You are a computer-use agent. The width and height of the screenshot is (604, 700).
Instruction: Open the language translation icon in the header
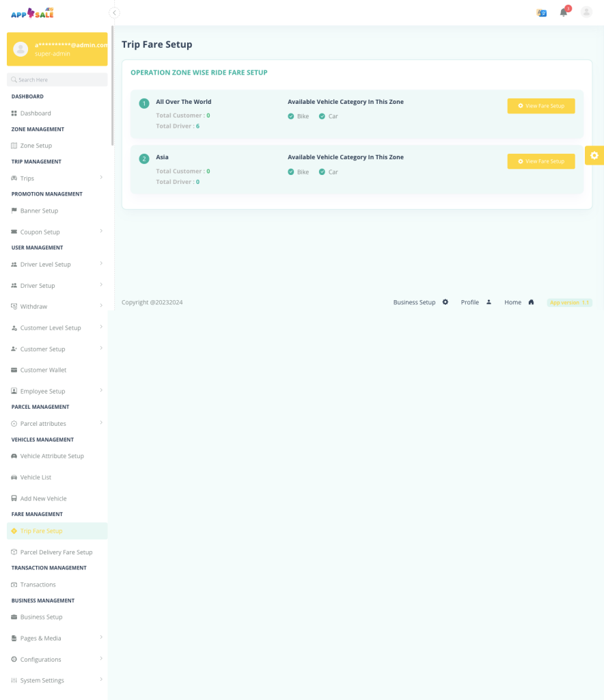[541, 12]
